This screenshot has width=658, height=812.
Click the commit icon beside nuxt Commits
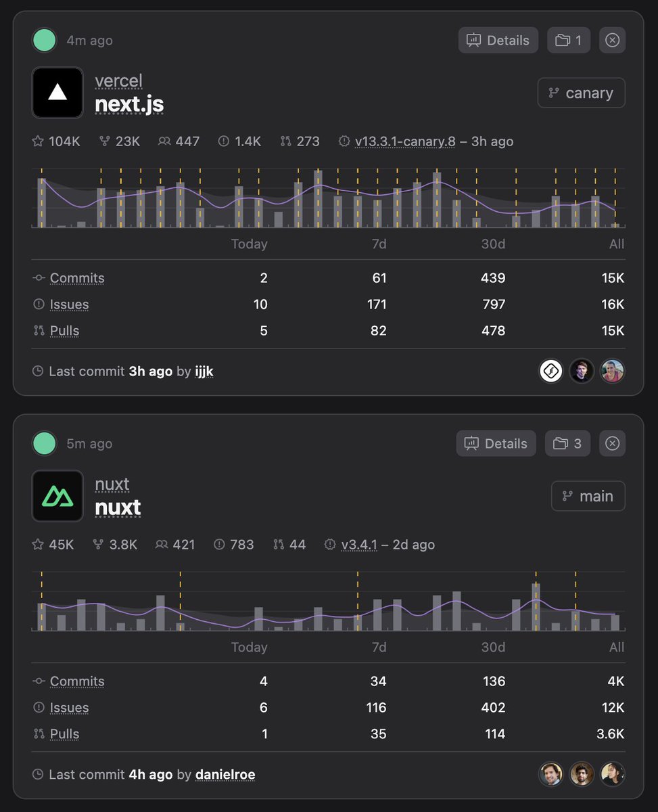(x=39, y=681)
